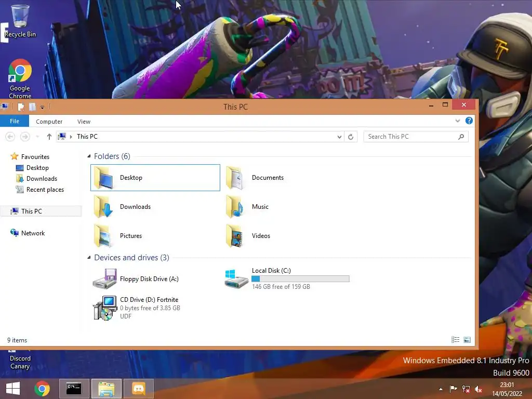Open Discord from the taskbar
Screen dimensions: 532x399
coord(138,389)
